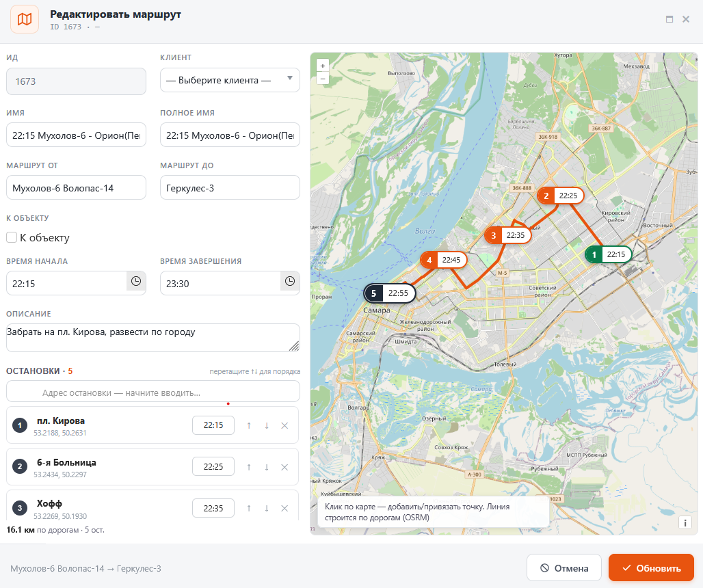Click the Маршрут до field

(230, 188)
